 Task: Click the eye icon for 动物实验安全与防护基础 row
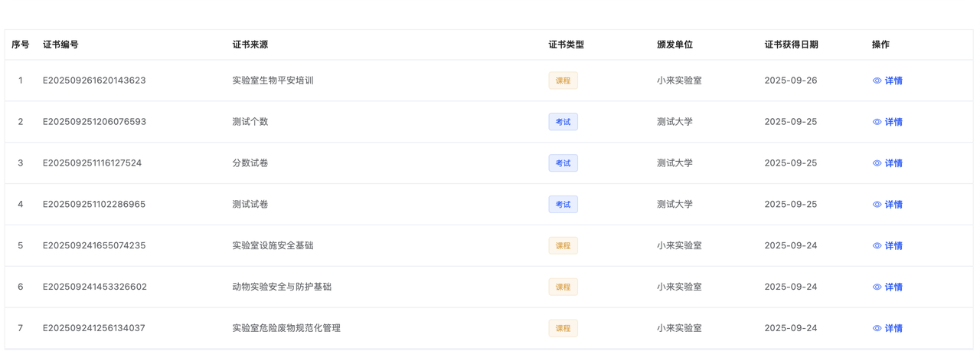tap(877, 287)
